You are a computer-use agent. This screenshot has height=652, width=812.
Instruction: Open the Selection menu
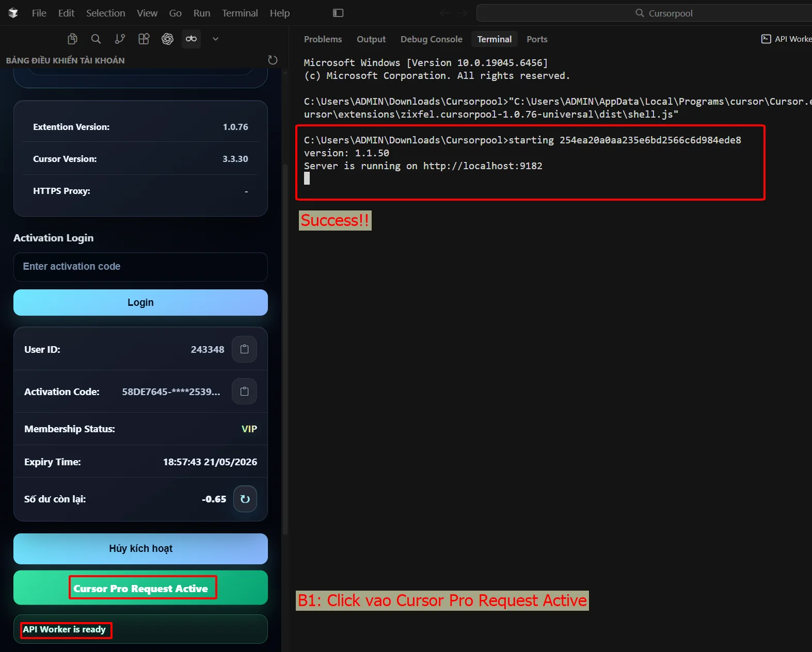click(106, 13)
